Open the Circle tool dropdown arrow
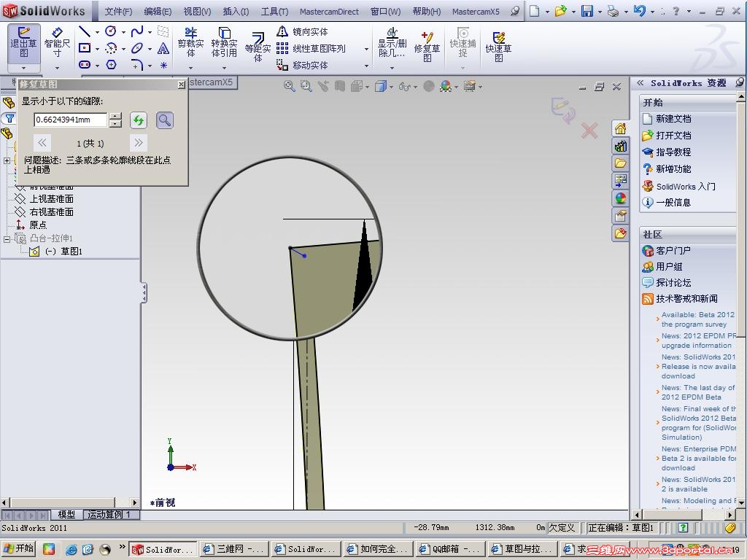This screenshot has height=560, width=747. [x=123, y=32]
